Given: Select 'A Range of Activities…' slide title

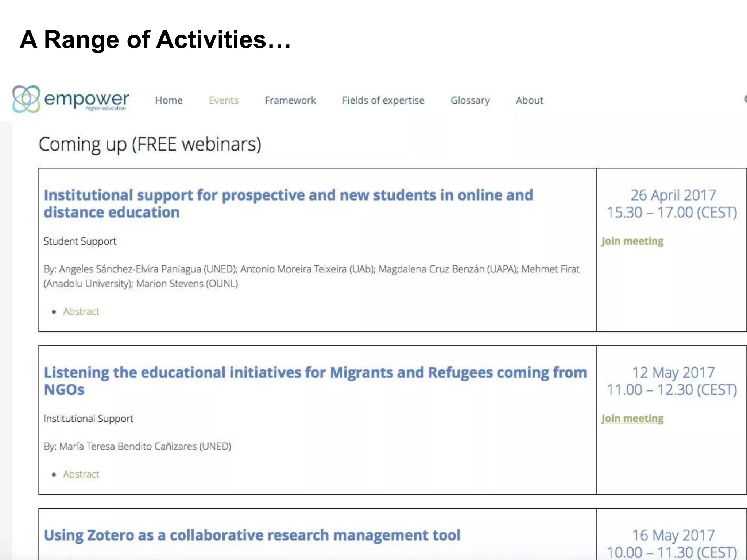Looking at the screenshot, I should click(155, 39).
